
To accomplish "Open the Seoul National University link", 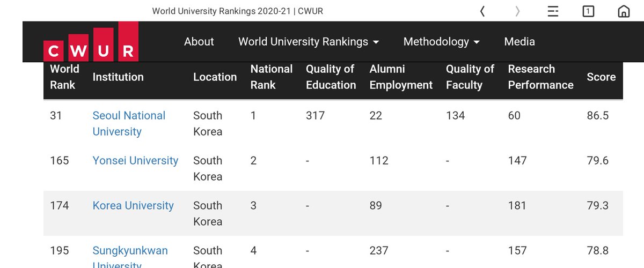I will 129,123.
